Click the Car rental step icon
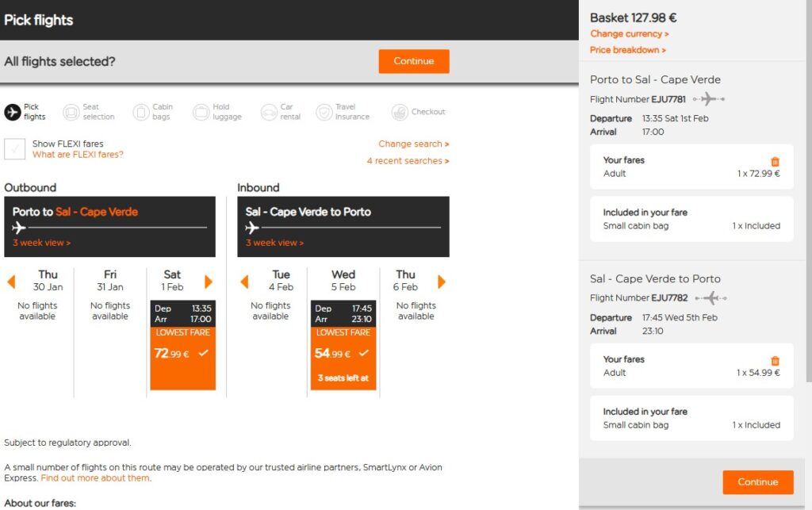This screenshot has height=510, width=812. click(x=269, y=112)
